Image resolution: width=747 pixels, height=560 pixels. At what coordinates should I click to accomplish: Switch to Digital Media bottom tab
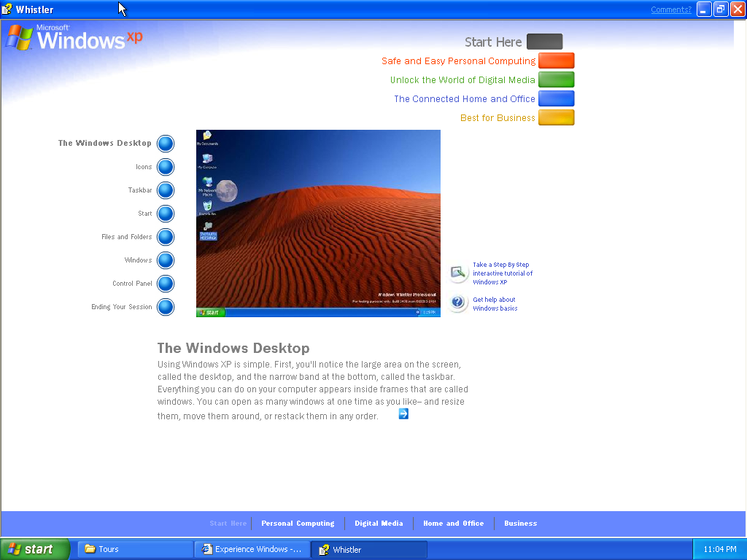click(x=379, y=524)
